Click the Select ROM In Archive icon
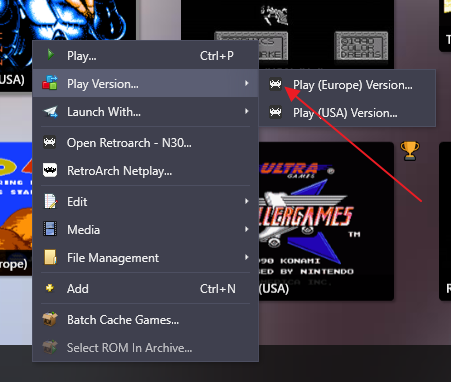 (x=50, y=347)
